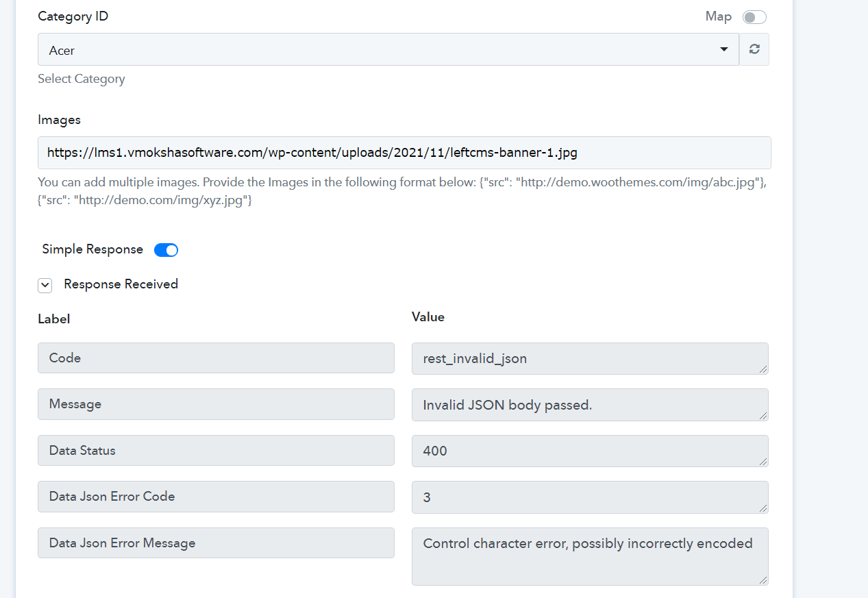Click the Message label field
The width and height of the screenshot is (868, 598).
click(216, 404)
